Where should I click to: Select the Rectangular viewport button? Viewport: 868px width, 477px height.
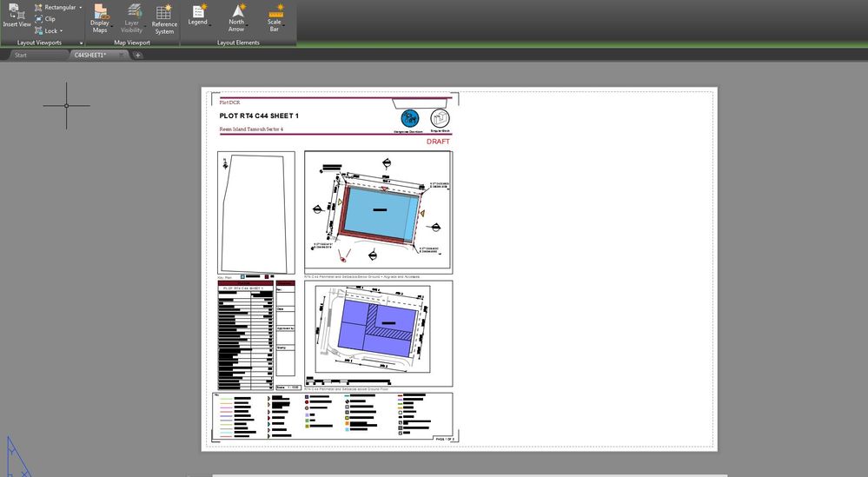[56, 7]
